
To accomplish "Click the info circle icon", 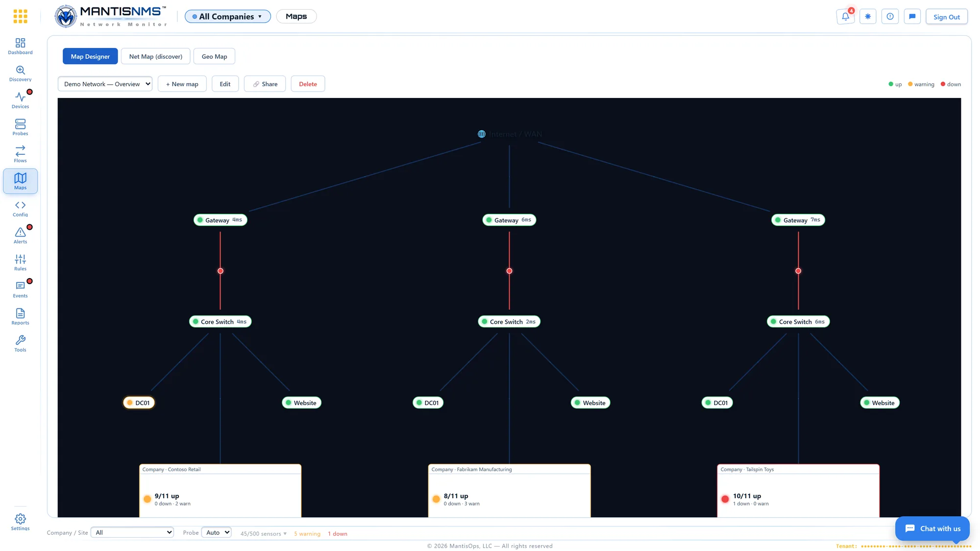I will pos(890,16).
